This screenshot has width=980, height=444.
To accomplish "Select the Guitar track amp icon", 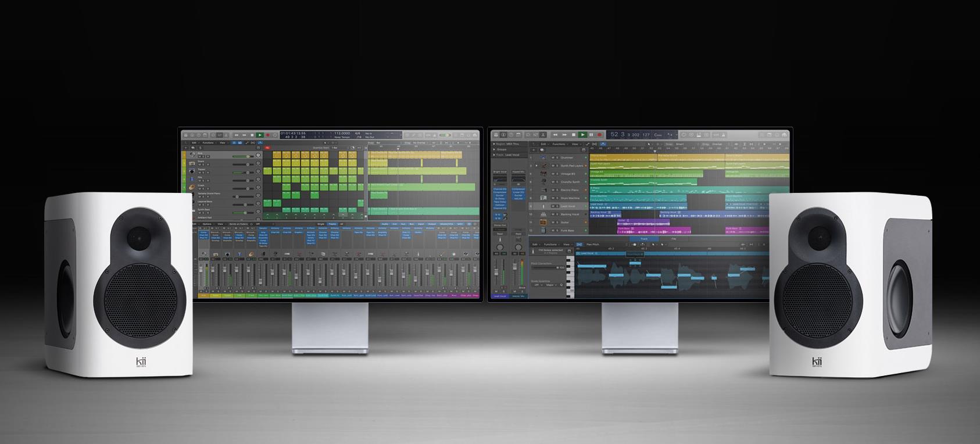I will [x=543, y=223].
